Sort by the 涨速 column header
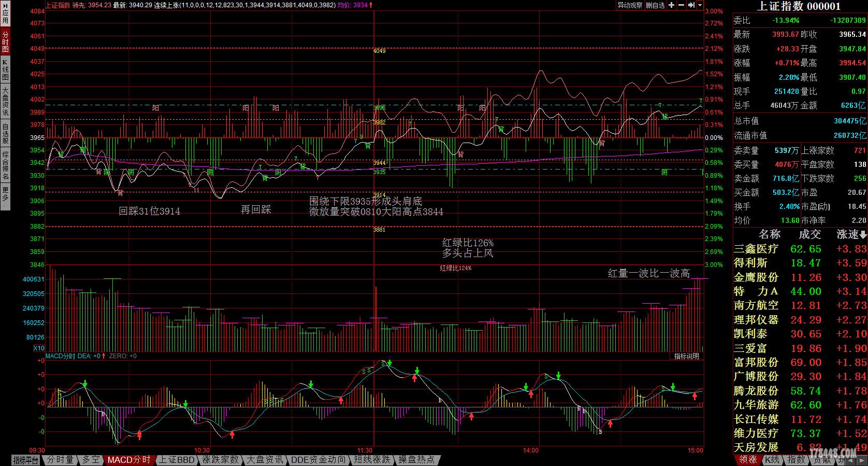Screen dimensions: 868x466 (x=851, y=234)
